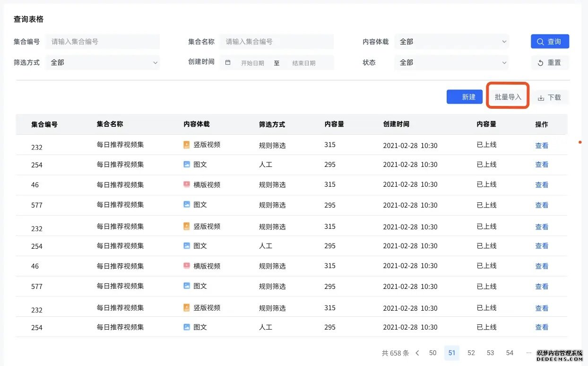Pick the 开始日期 start date field
This screenshot has width=588, height=366.
coord(252,63)
